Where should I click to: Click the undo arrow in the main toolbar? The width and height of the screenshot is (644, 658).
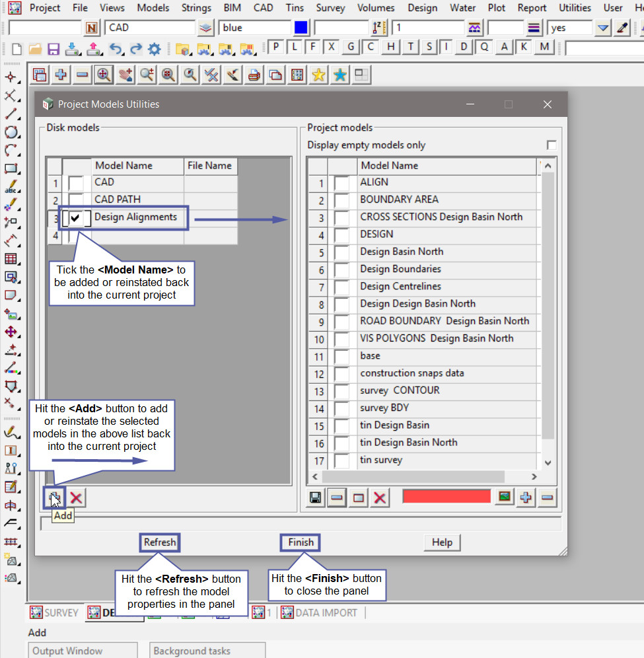tap(116, 48)
